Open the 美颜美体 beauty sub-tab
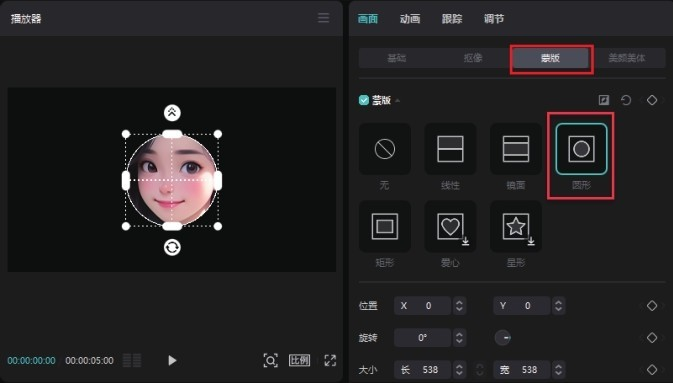This screenshot has width=673, height=383. tap(627, 58)
